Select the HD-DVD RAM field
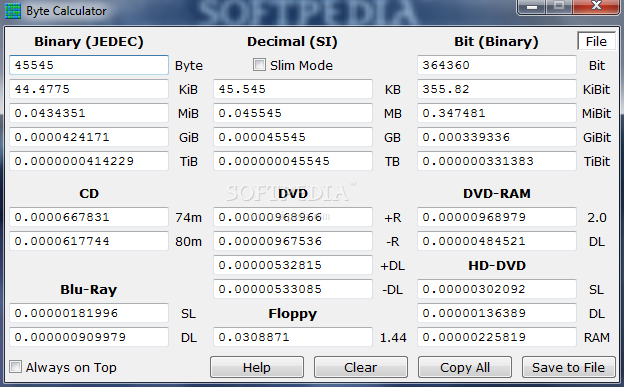Image resolution: width=624 pixels, height=387 pixels. (497, 337)
